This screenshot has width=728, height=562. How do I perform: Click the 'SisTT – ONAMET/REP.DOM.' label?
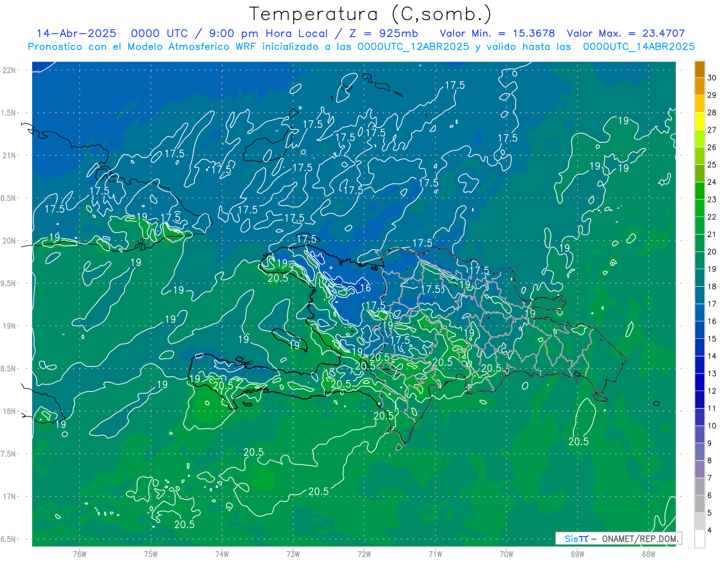[619, 538]
